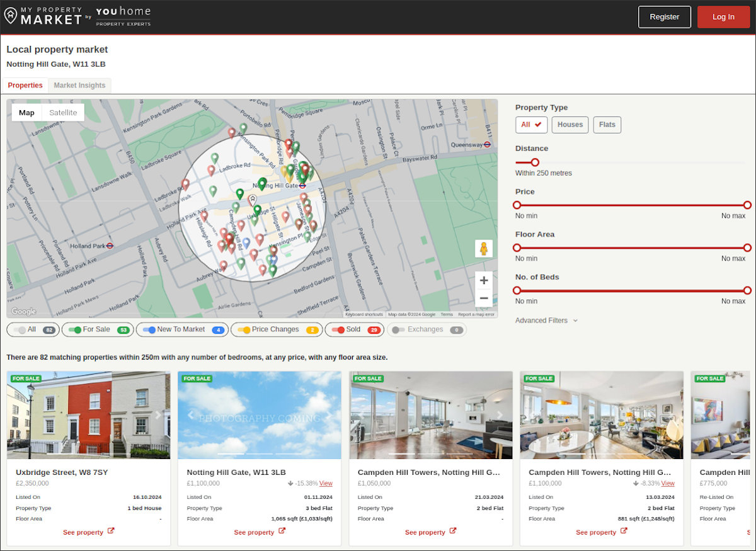Toggle the Sold filter

coord(354,329)
